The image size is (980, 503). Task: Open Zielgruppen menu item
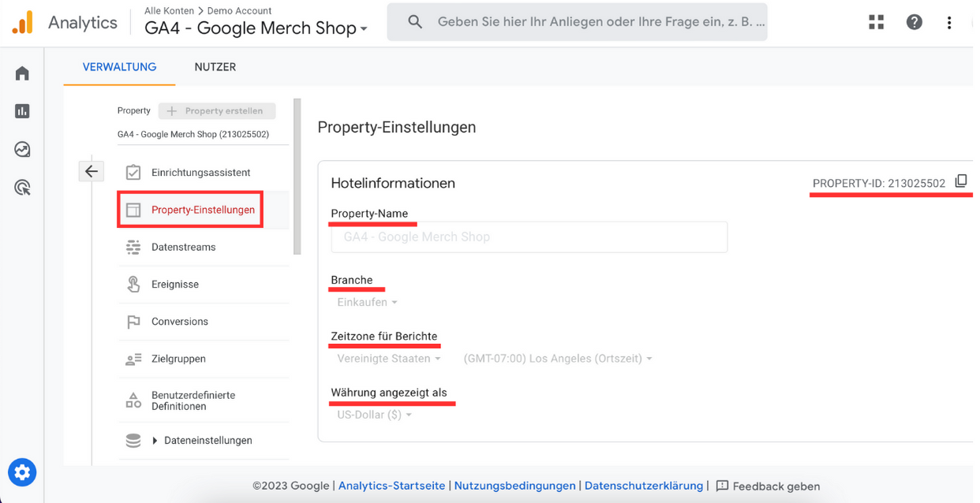203,359
